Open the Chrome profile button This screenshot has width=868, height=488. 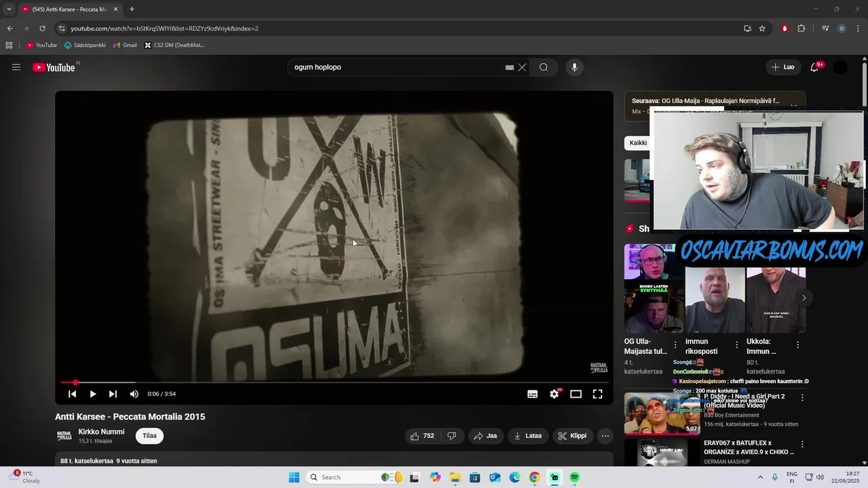click(842, 28)
